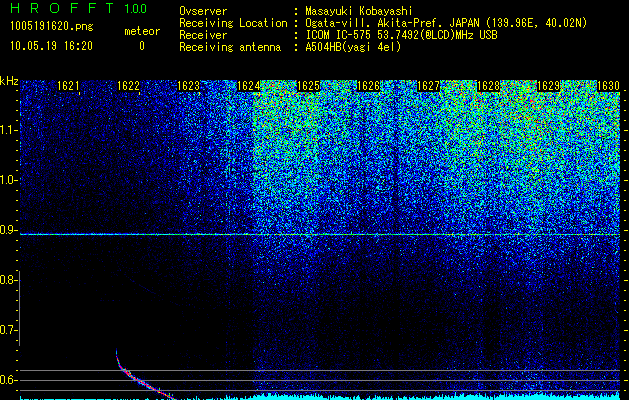The height and width of the screenshot is (400, 629).
Task: Click the 1625 time marker
Action: coord(308,86)
